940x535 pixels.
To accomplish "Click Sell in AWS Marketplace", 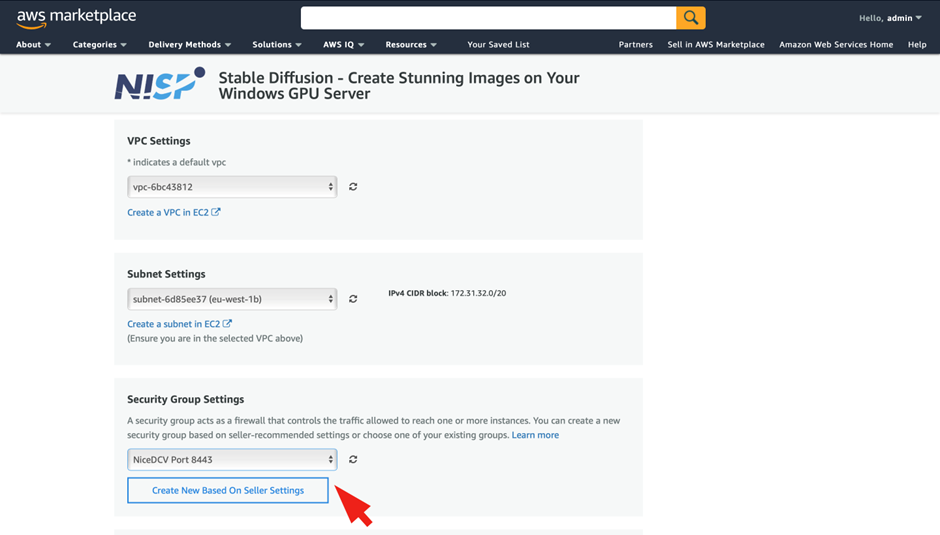I will (x=716, y=44).
